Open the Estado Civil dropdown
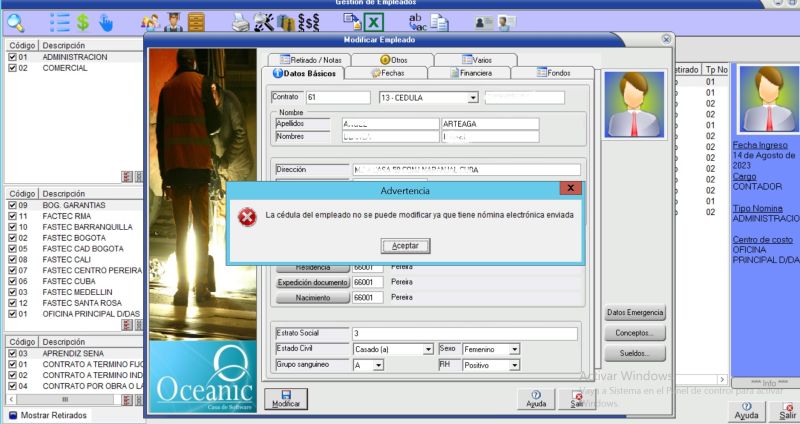The width and height of the screenshot is (800, 424). tap(428, 349)
